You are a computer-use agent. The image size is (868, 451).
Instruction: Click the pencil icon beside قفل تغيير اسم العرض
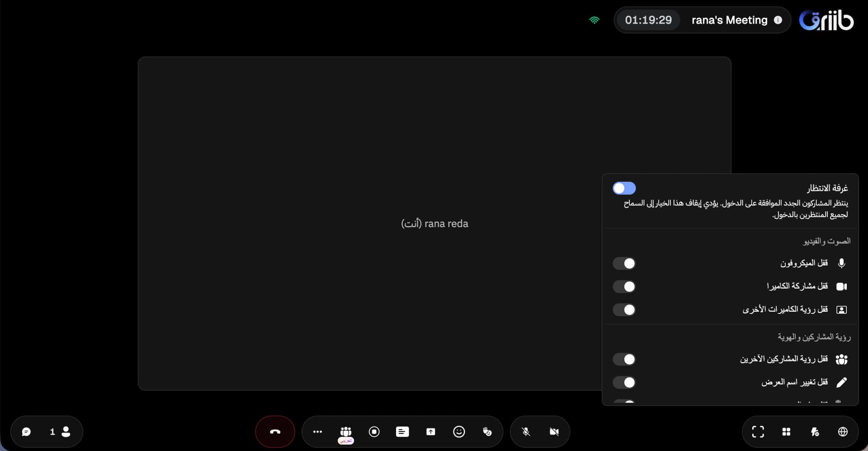pyautogui.click(x=841, y=382)
